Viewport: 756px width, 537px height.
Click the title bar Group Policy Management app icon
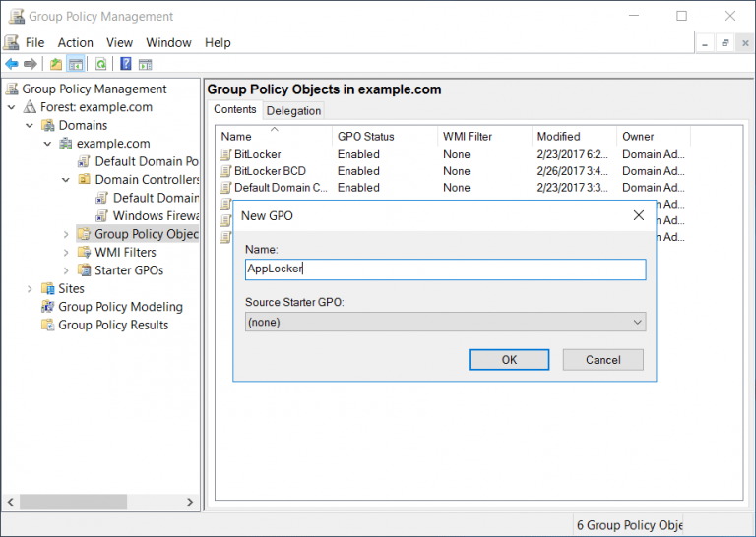coord(17,16)
